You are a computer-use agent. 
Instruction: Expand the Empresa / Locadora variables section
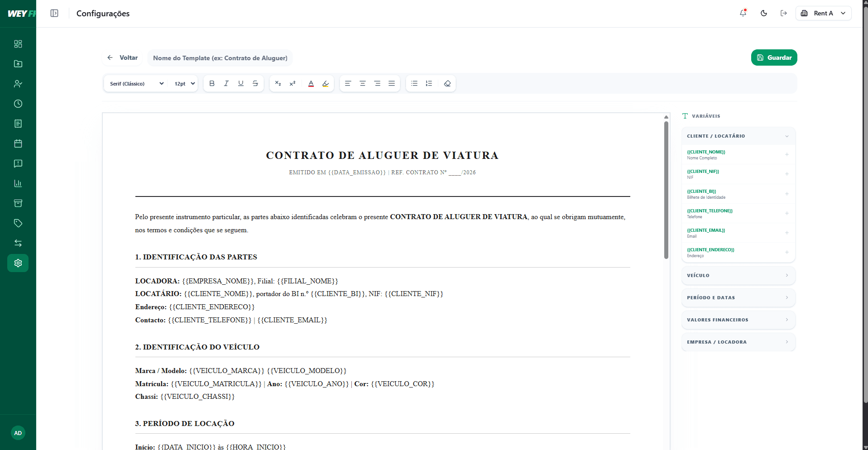tap(738, 342)
